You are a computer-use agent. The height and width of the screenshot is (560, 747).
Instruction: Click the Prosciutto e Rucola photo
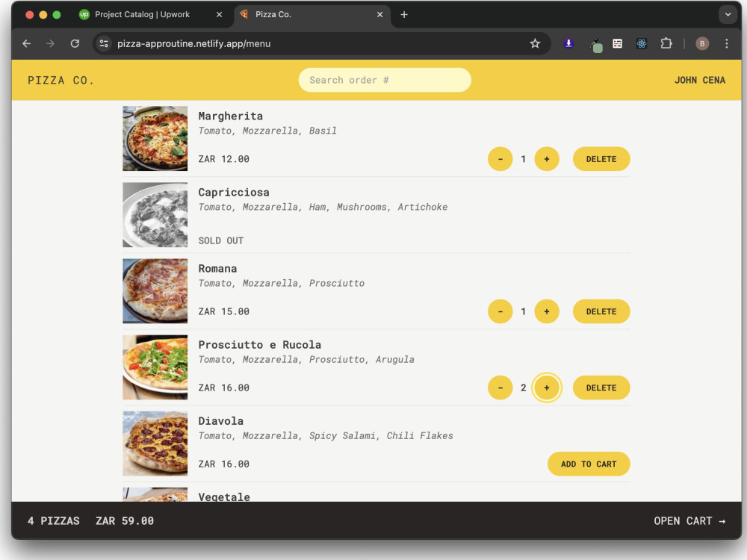[x=155, y=367]
